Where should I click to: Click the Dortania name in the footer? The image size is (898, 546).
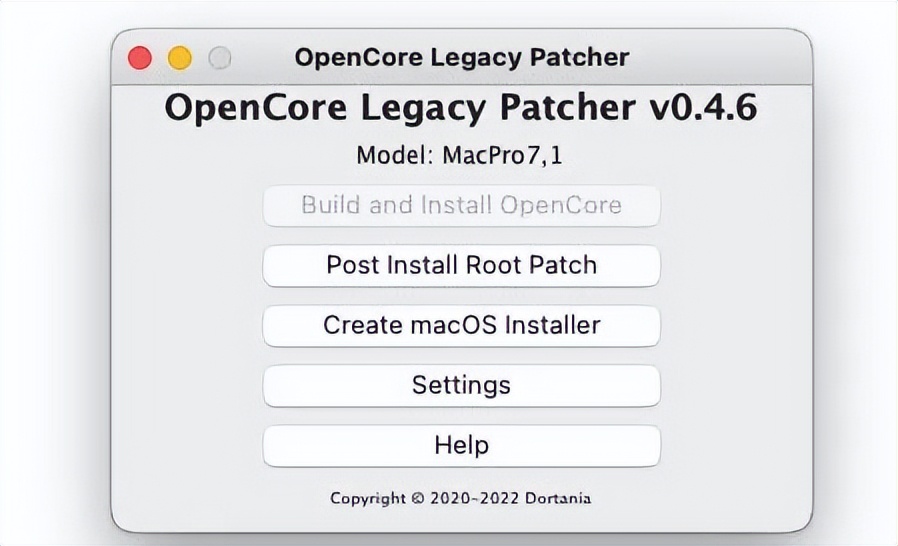[x=556, y=498]
